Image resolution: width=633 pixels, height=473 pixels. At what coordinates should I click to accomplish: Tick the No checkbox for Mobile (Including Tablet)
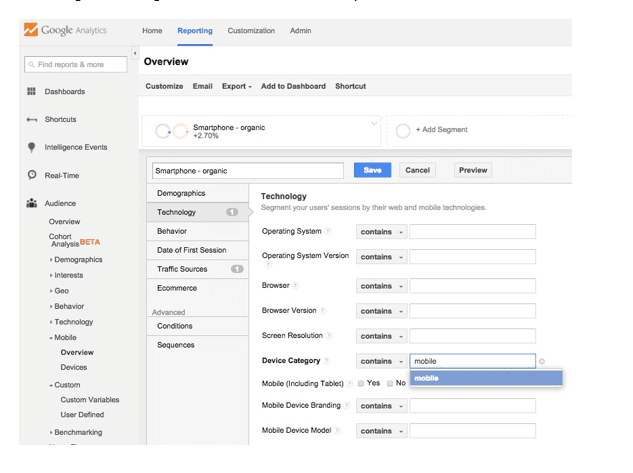coord(388,383)
